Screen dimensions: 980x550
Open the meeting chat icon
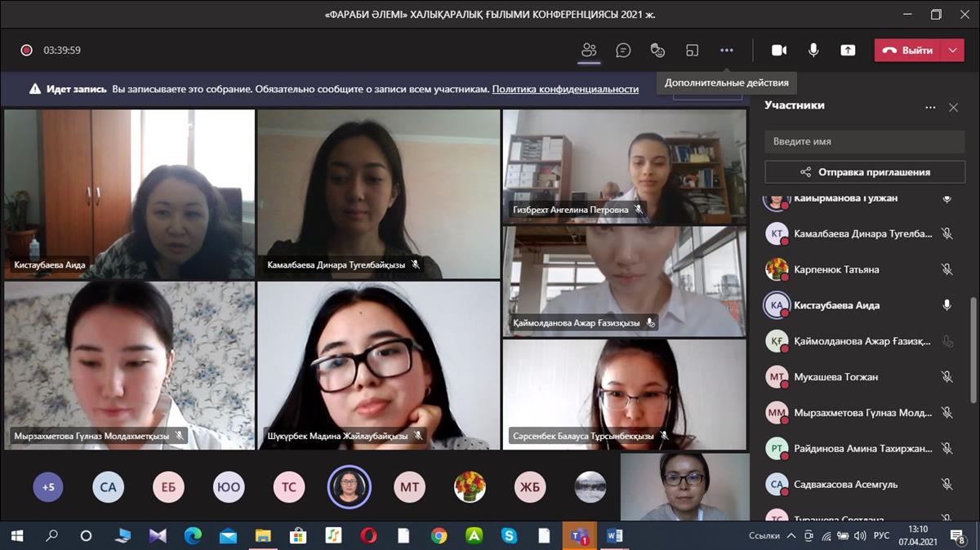(623, 50)
